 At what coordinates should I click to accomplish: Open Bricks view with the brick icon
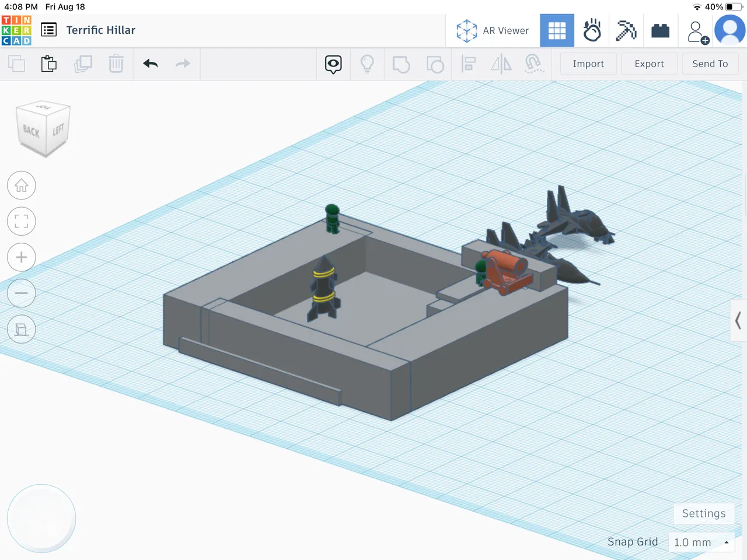point(660,30)
